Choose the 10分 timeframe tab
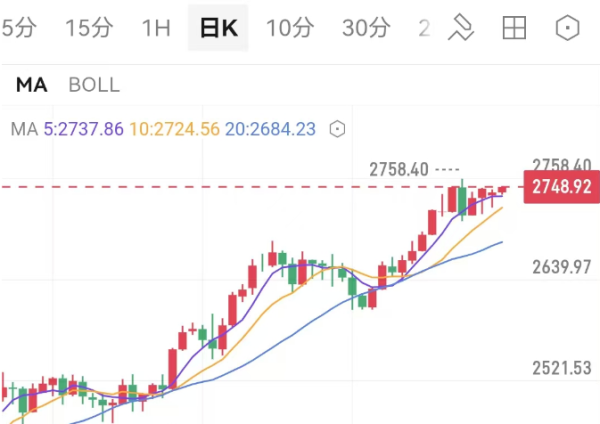The image size is (600, 424). 290,28
